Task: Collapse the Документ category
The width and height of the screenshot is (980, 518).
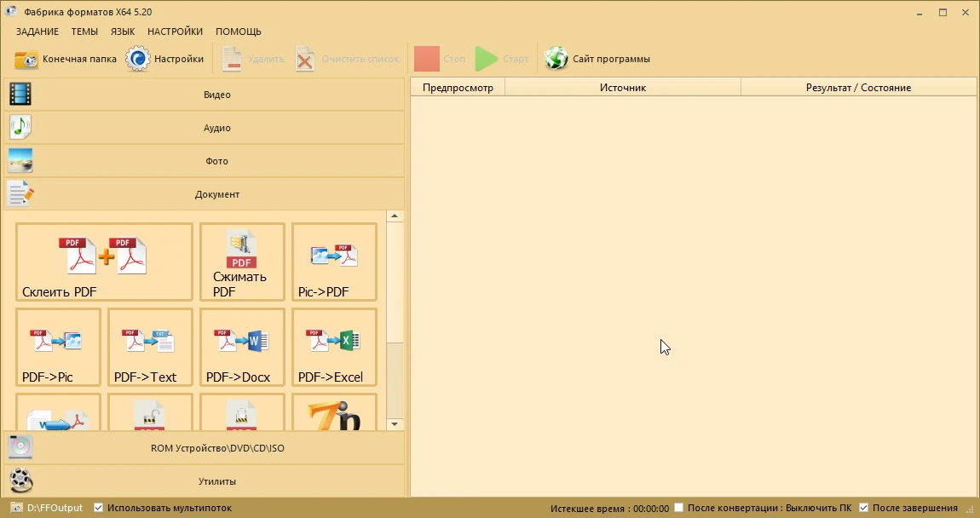Action: (x=205, y=193)
